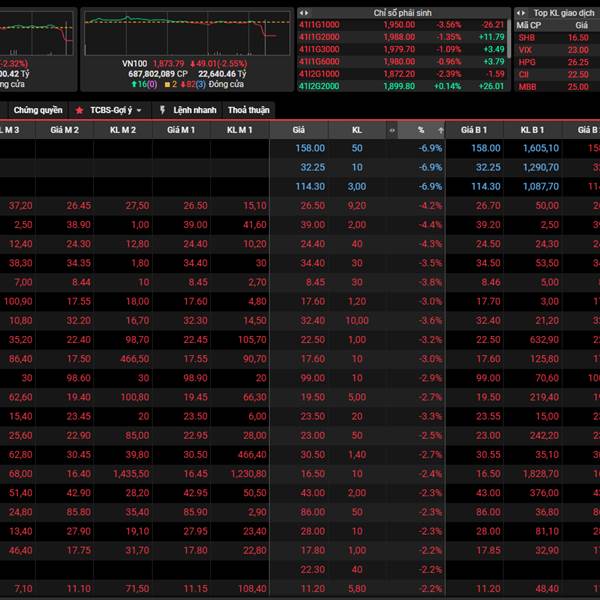Viewport: 600px width, 600px height.
Task: Select the Lệnh nhanh tab label
Action: (x=195, y=110)
